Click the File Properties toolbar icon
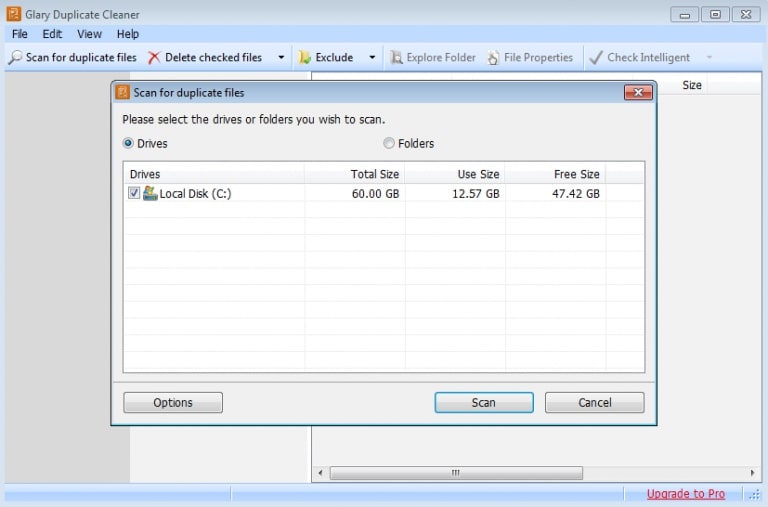This screenshot has height=507, width=768. (x=493, y=58)
